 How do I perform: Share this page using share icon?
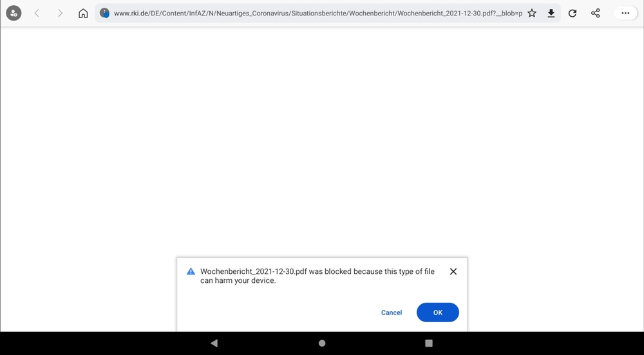[x=595, y=13]
